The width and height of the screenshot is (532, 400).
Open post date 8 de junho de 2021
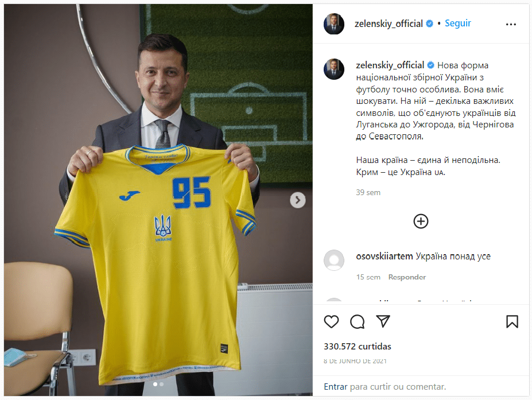point(355,361)
